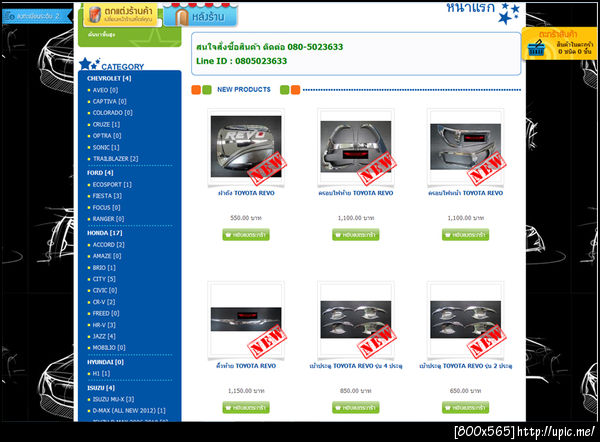Select the FREED [0] category

106,313
